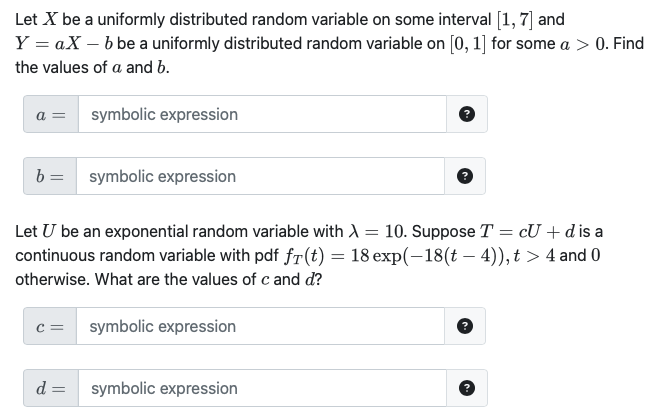The width and height of the screenshot is (658, 420).
Task: Focus the symbolic expression field for d
Action: coord(262,388)
